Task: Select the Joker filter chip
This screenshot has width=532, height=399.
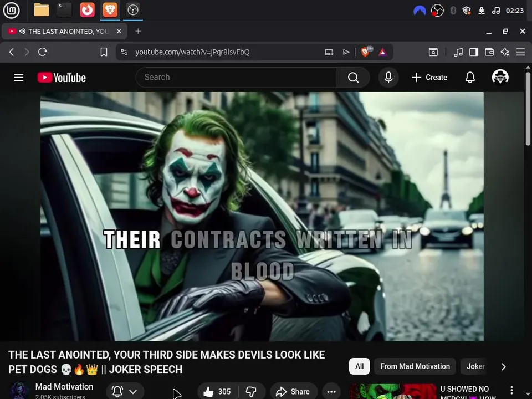Action: [x=475, y=366]
